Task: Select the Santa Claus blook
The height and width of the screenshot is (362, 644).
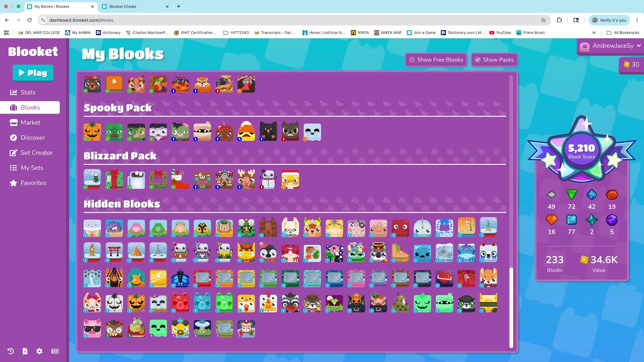Action: click(290, 179)
